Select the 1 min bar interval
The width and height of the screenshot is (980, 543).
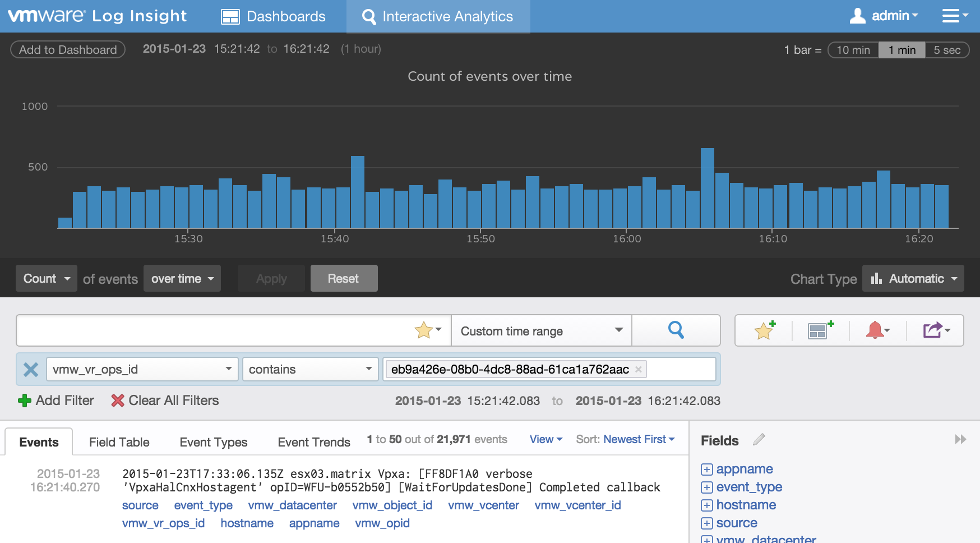(x=902, y=50)
